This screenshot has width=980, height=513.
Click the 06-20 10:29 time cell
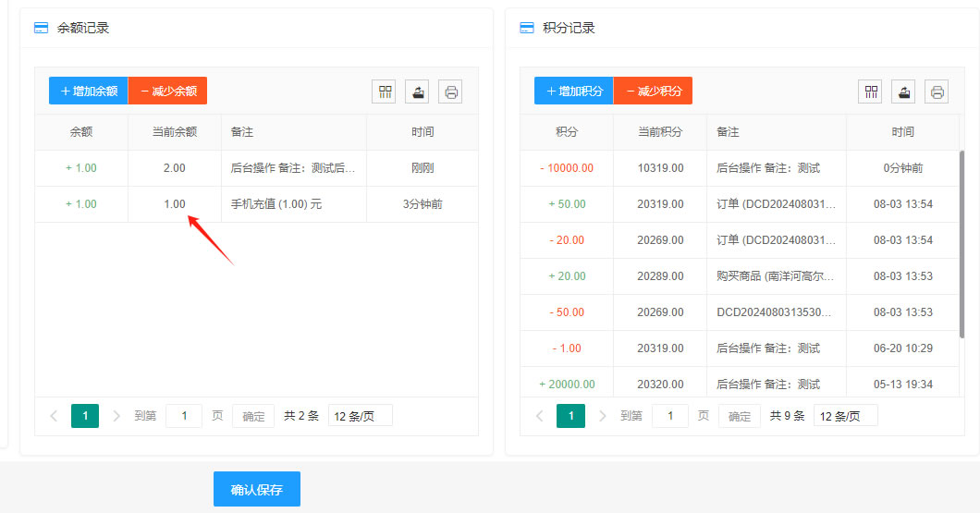pos(902,348)
